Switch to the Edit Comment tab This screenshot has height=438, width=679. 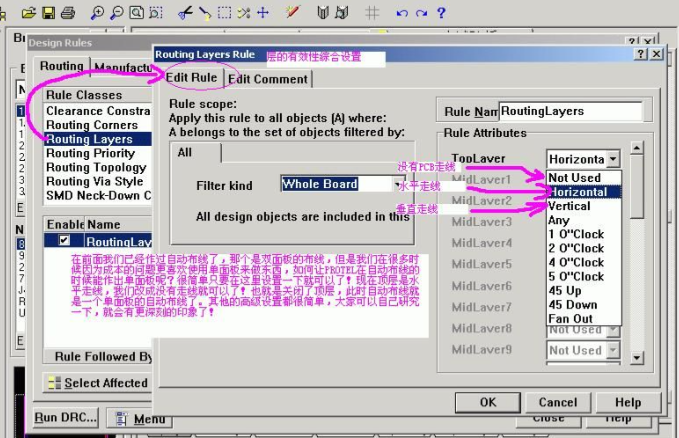click(x=267, y=78)
